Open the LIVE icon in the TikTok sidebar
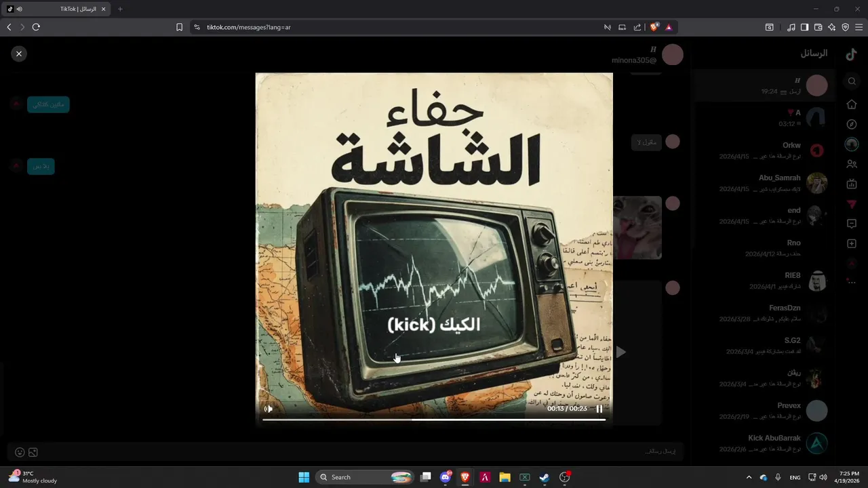The image size is (868, 488). 852,184
